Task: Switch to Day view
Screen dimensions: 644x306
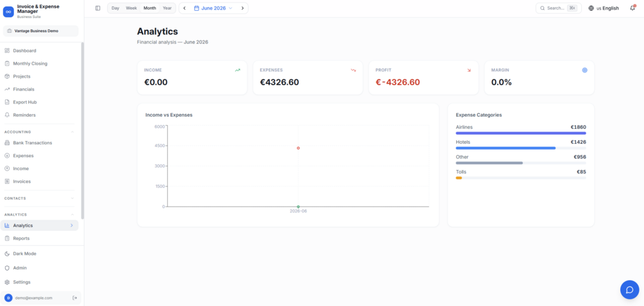Action: (x=115, y=8)
